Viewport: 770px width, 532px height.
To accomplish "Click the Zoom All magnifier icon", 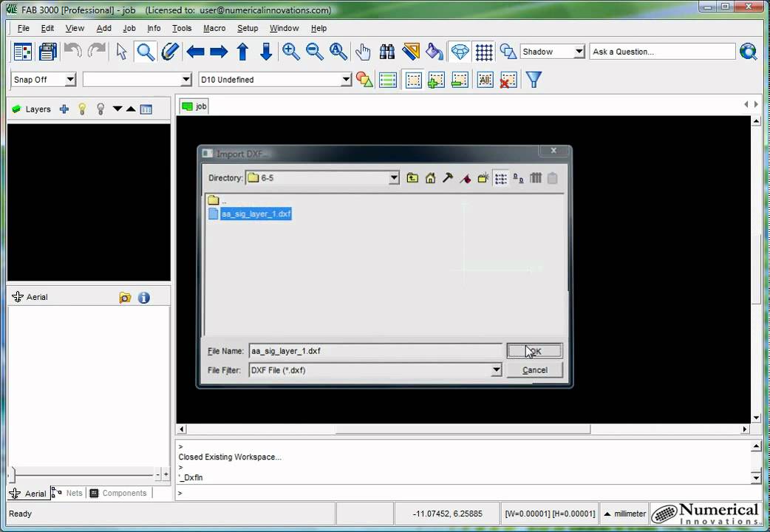I will point(338,52).
